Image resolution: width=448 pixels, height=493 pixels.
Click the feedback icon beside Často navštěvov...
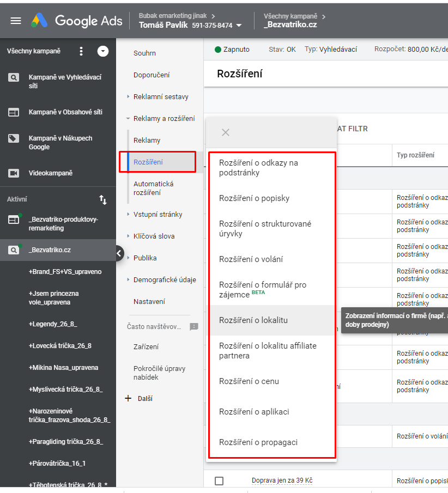pos(194,327)
